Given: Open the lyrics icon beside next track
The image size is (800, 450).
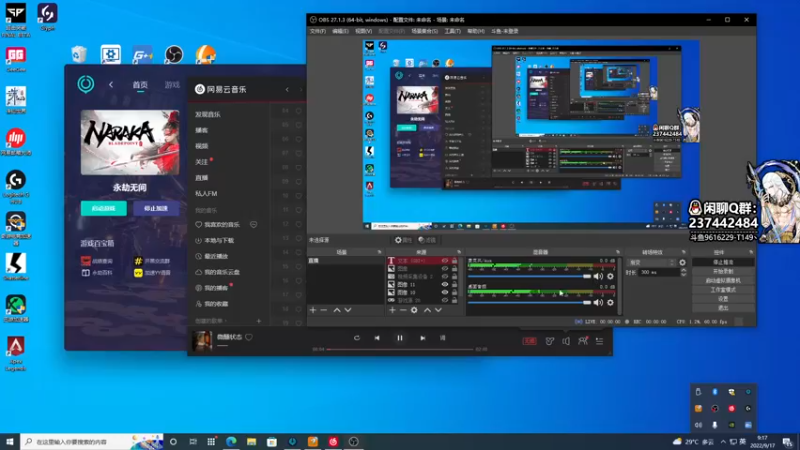Looking at the screenshot, I should coord(442,338).
